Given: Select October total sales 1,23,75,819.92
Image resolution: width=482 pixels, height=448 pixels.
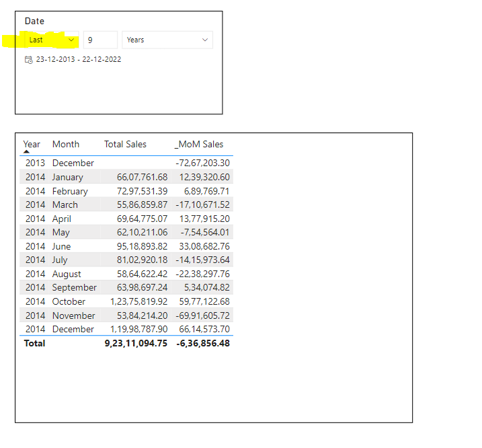Looking at the screenshot, I should click(x=139, y=302).
